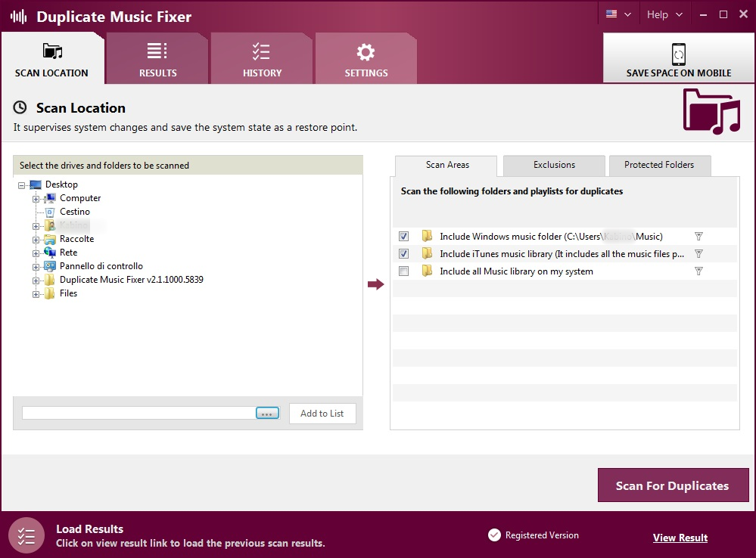Click the Registered Version checkmark icon

click(494, 535)
